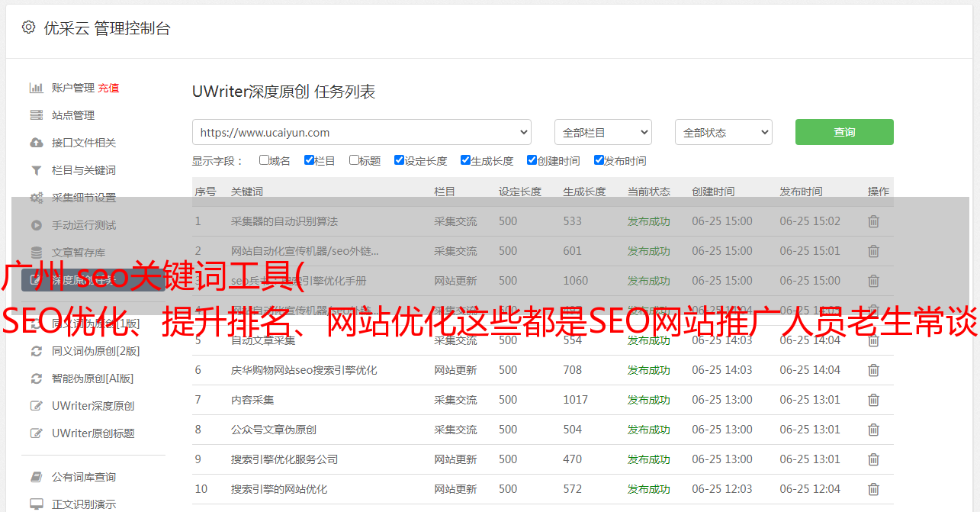Viewport: 980px width, 512px height.
Task: Click keyword 搜索引擎的网站优化
Action: (279, 489)
